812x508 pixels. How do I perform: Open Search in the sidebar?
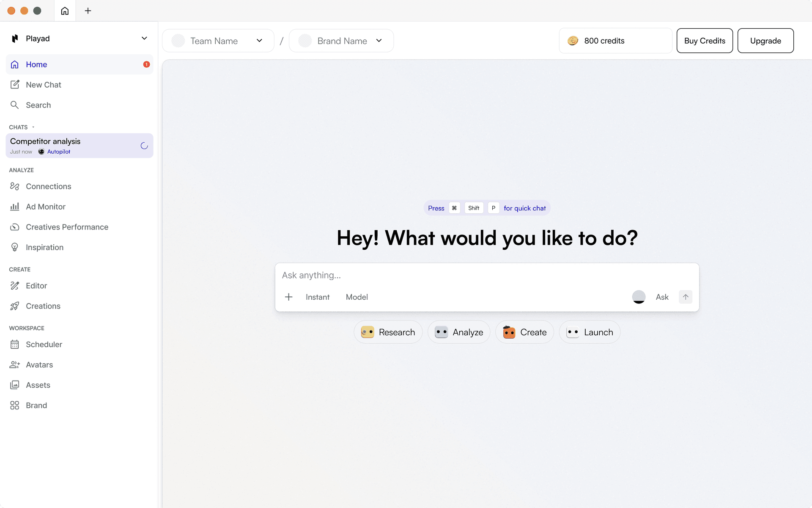coord(80,105)
